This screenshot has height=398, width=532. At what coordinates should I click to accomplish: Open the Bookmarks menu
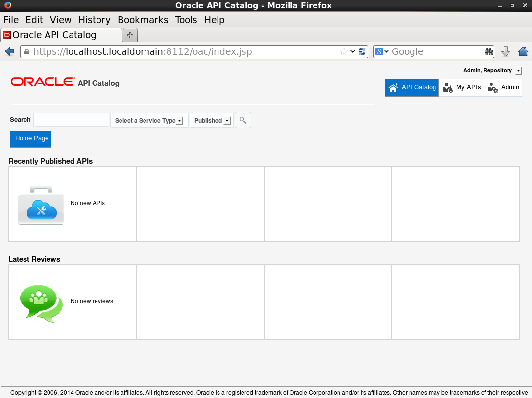[143, 20]
